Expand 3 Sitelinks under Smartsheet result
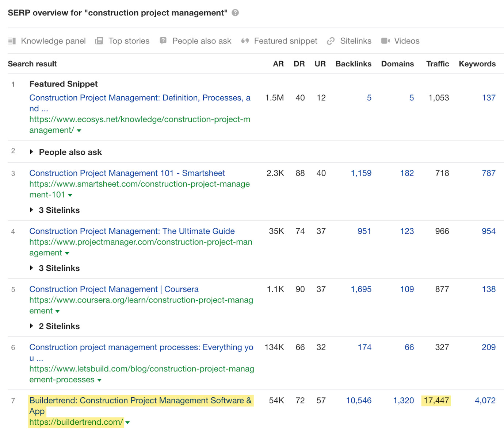504x432 pixels. (x=32, y=210)
